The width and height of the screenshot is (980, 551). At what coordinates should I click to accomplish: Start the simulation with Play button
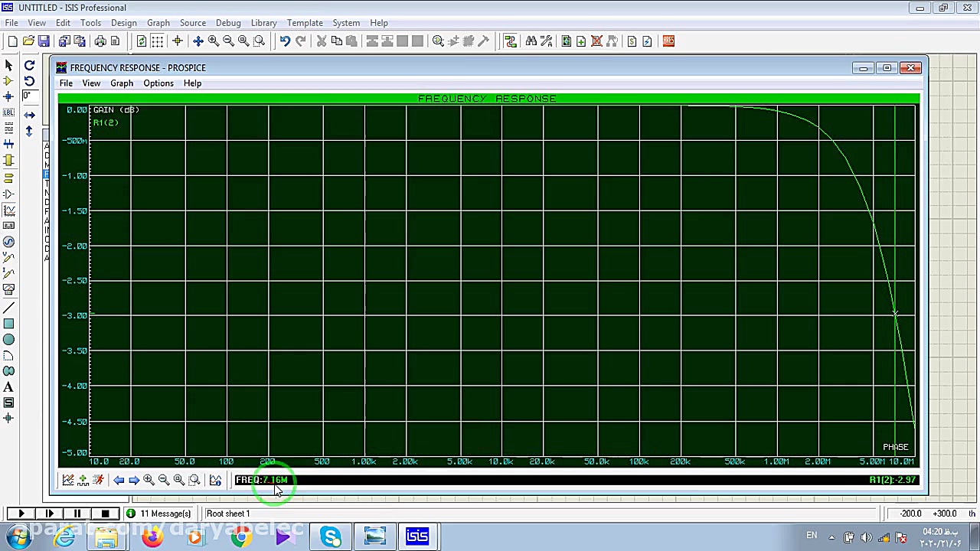point(21,514)
